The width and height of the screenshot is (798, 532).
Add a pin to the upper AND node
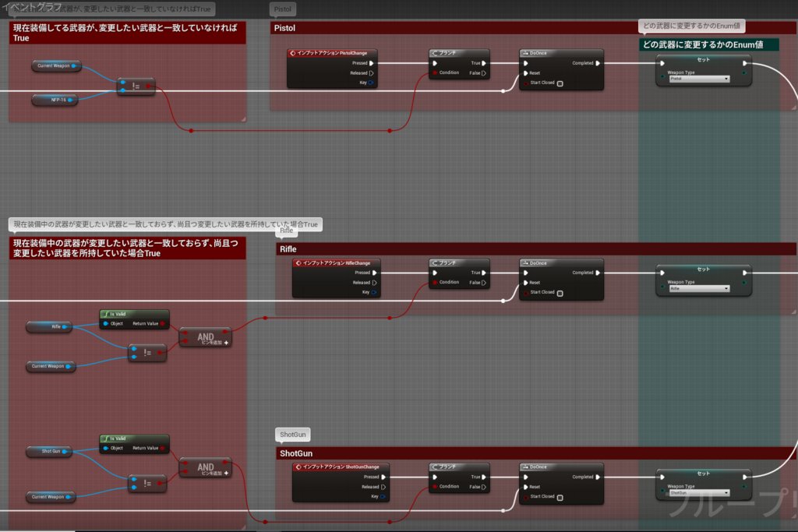[226, 343]
